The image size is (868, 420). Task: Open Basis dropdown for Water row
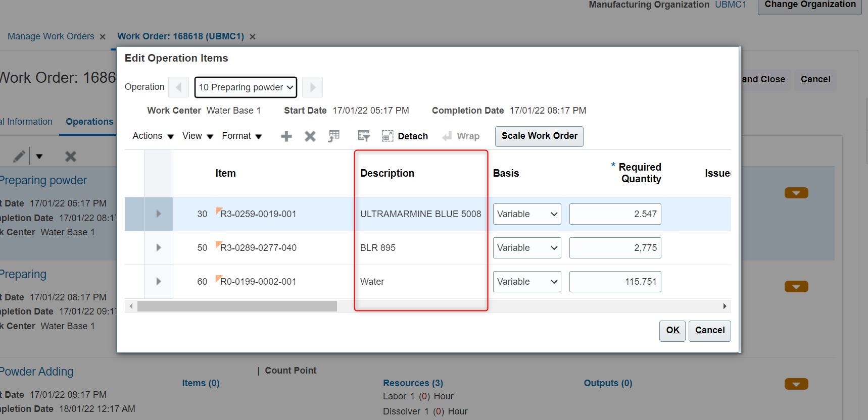pos(527,282)
